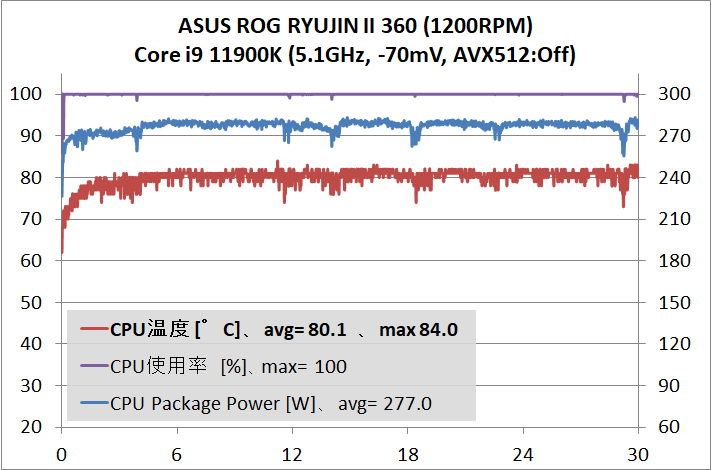Click the x-axis label 18
The width and height of the screenshot is (711, 470).
(x=408, y=455)
